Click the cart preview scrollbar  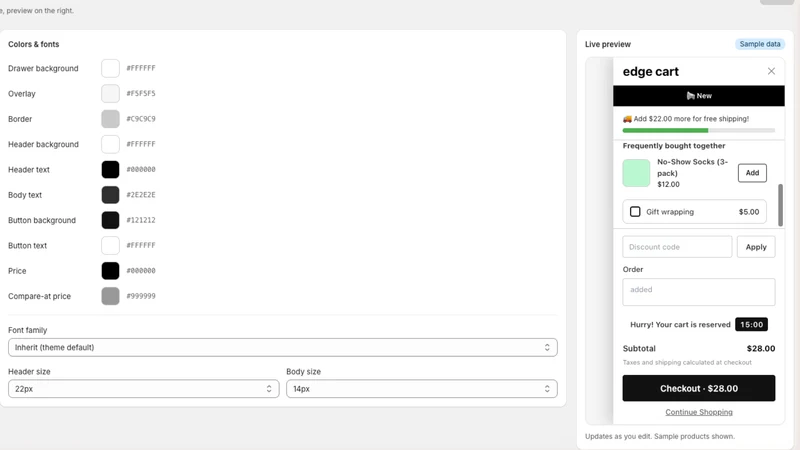[x=780, y=205]
